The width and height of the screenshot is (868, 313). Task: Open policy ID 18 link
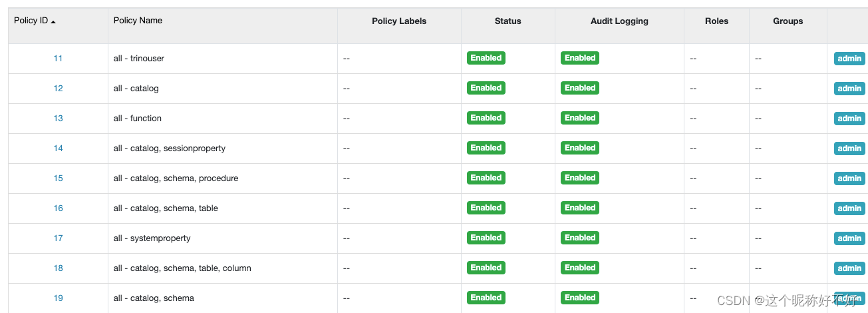58,268
